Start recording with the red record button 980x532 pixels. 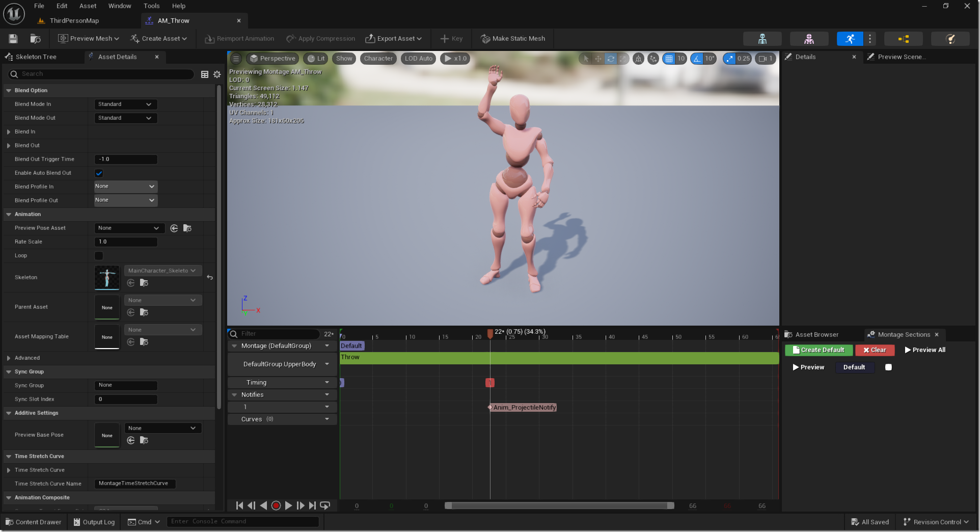(276, 506)
